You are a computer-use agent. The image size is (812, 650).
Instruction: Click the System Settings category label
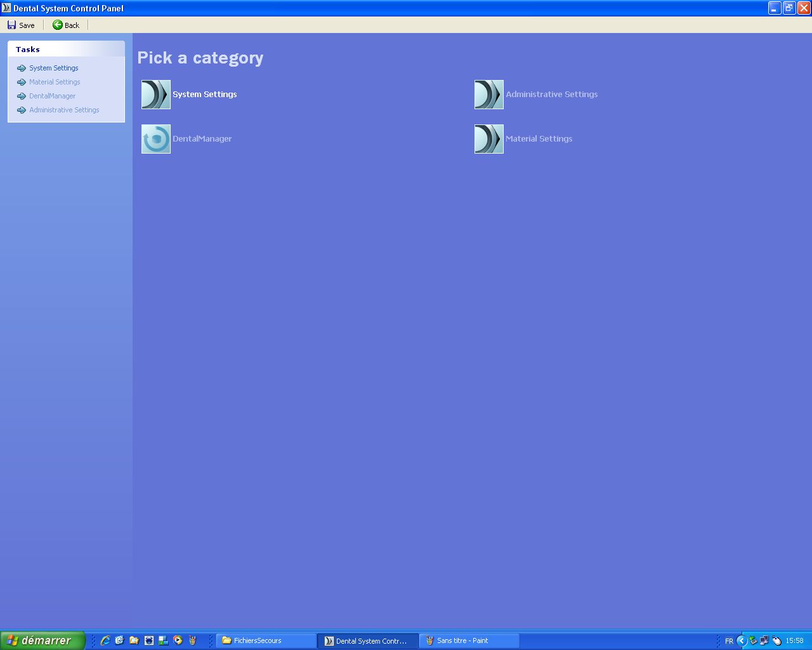(x=204, y=95)
